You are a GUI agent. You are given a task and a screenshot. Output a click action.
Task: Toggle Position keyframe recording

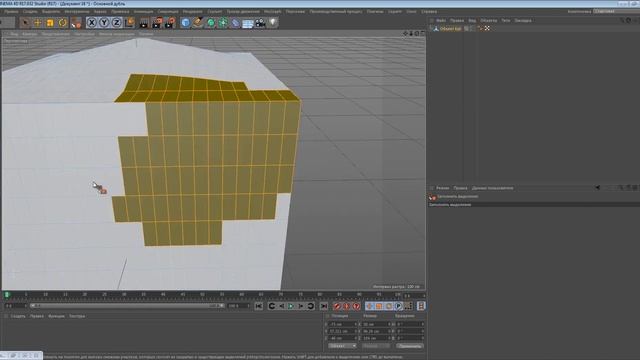point(369,306)
